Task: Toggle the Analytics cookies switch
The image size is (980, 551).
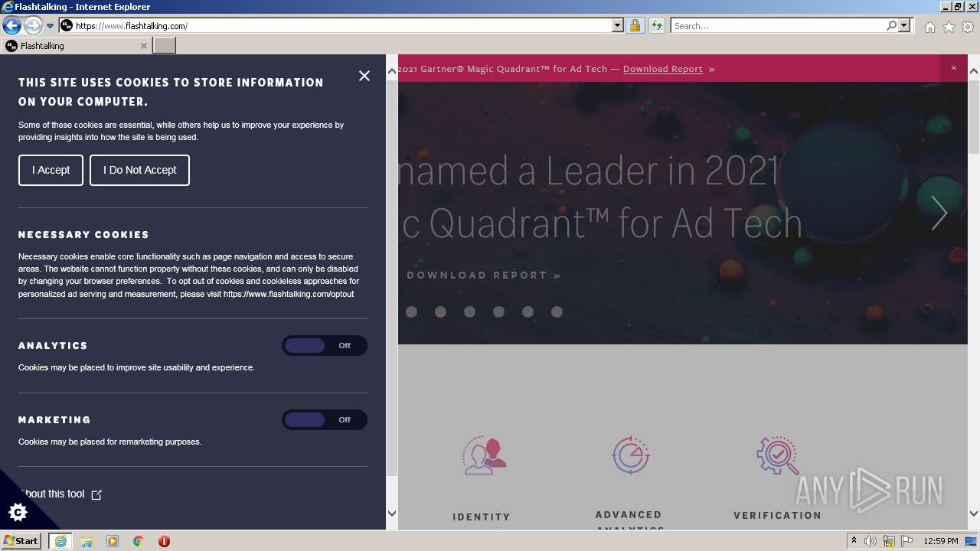Action: click(x=325, y=346)
